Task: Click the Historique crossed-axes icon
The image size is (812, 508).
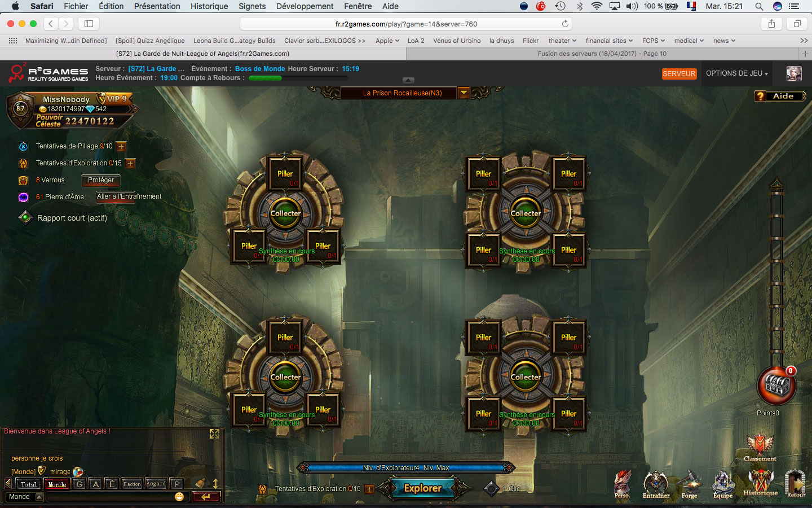Action: [x=760, y=481]
